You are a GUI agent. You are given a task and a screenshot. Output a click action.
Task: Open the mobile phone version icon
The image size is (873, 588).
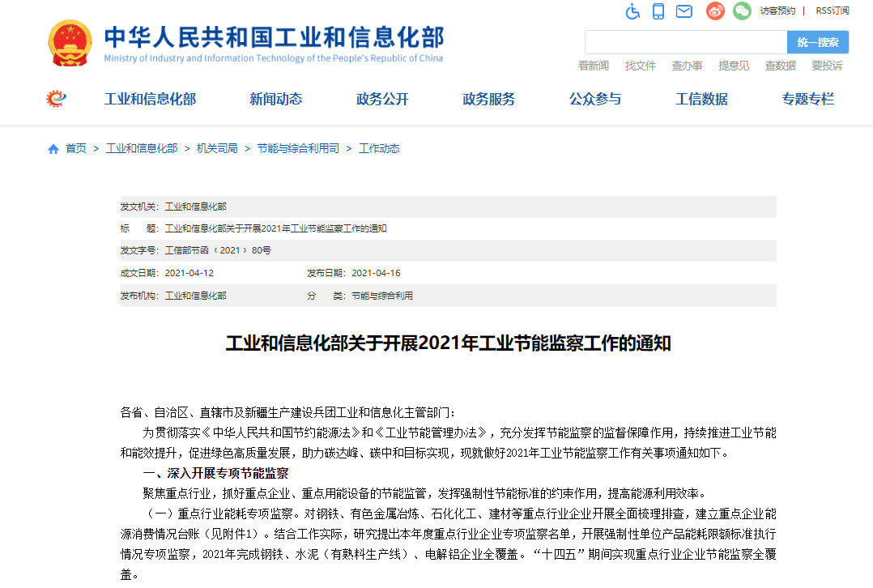pyautogui.click(x=658, y=11)
